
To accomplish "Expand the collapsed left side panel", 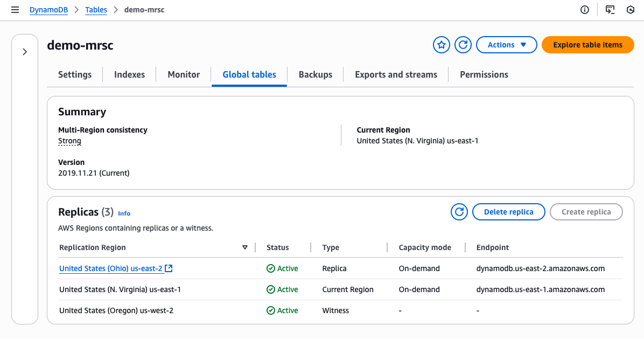I will click(x=25, y=52).
